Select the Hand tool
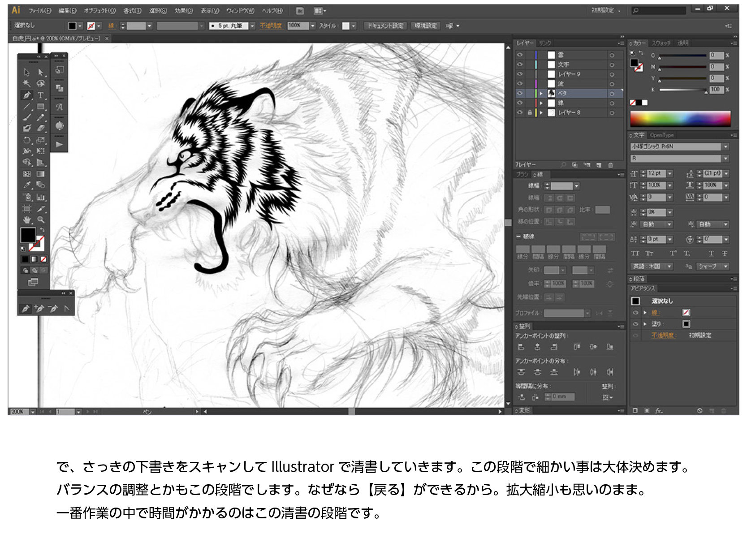 pos(27,220)
